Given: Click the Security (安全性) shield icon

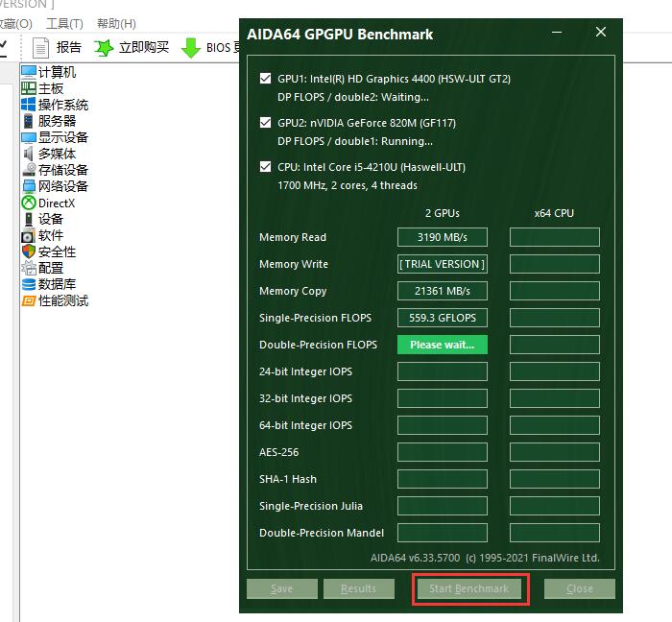Looking at the screenshot, I should pyautogui.click(x=29, y=251).
